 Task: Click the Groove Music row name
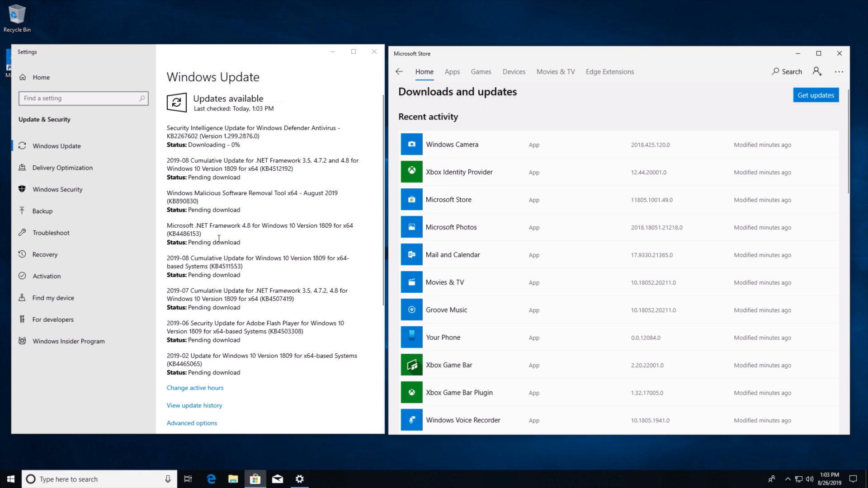pos(446,310)
